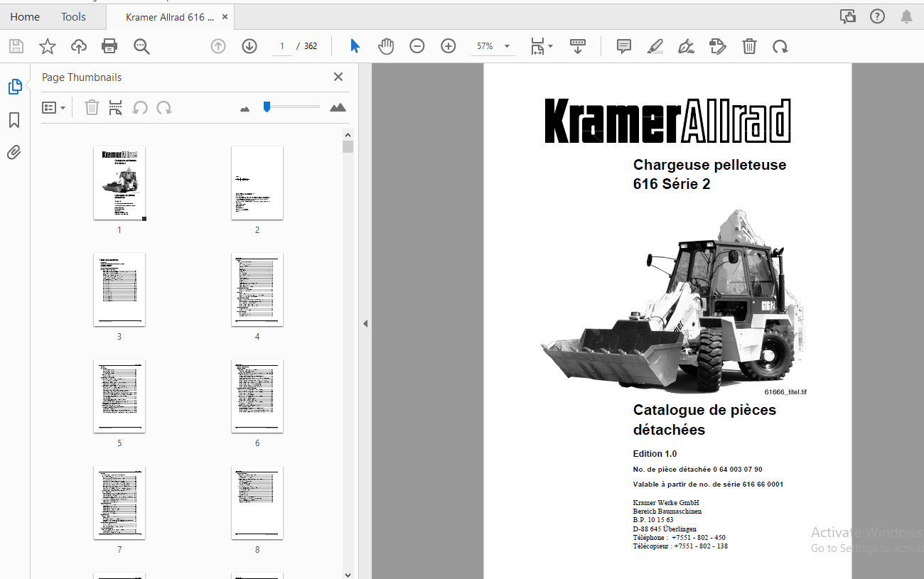The height and width of the screenshot is (579, 924).
Task: Rotate thumbnail clockwise in panel
Action: (x=164, y=107)
